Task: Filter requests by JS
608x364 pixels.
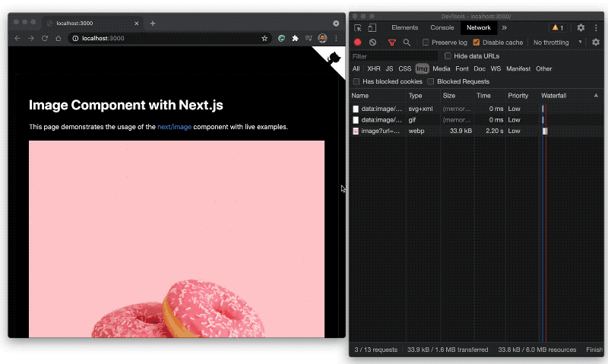Action: [x=389, y=68]
